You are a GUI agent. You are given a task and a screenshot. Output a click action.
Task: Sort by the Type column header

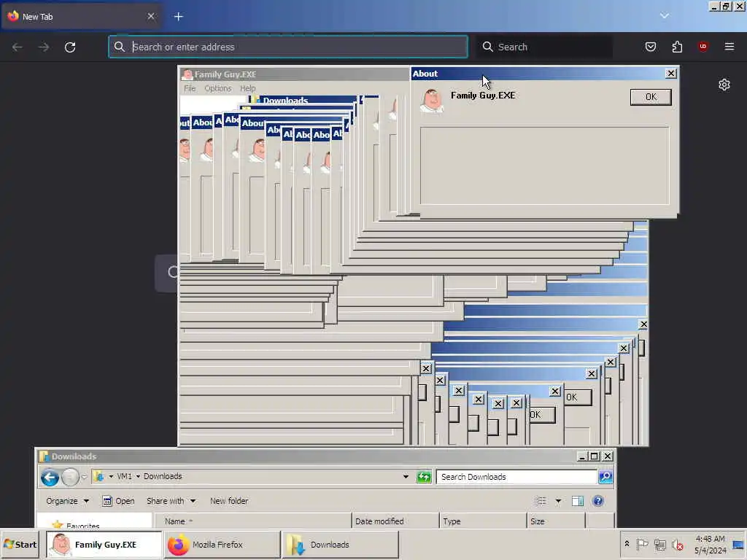click(483, 521)
